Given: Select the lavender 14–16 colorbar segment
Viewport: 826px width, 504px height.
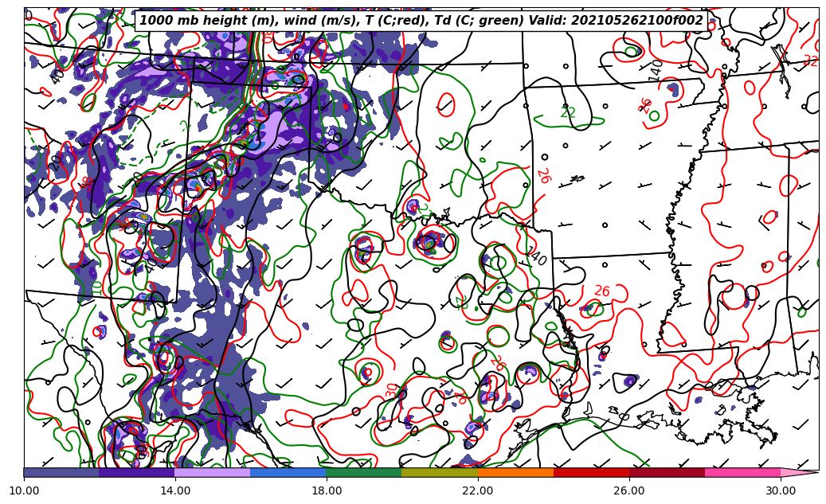Looking at the screenshot, I should pyautogui.click(x=213, y=472).
